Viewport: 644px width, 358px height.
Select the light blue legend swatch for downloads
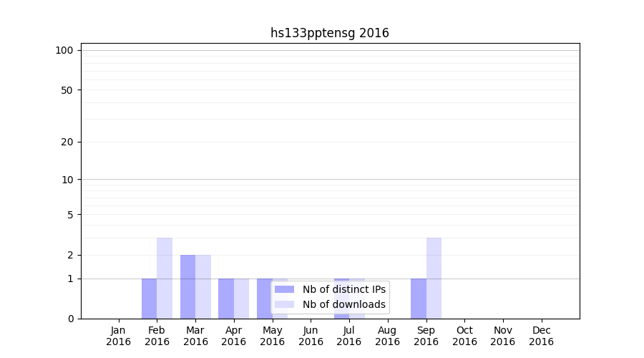[x=284, y=304]
